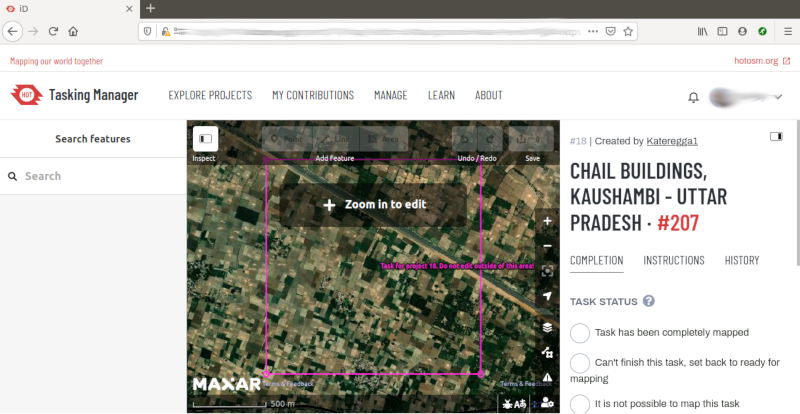This screenshot has height=414, width=800.
Task: Click the 'Mapping our world together' text
Action: [57, 61]
